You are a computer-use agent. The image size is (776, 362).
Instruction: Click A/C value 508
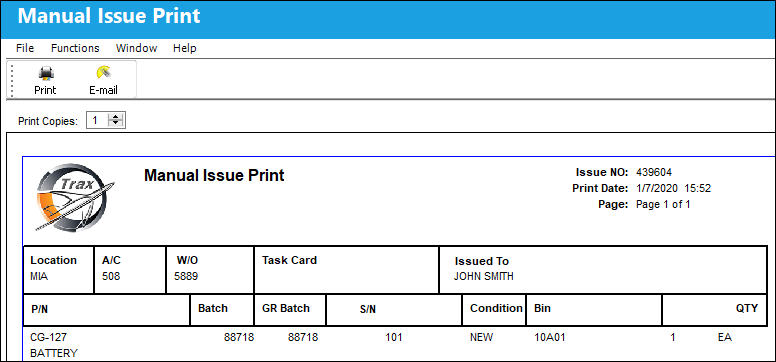click(x=111, y=276)
